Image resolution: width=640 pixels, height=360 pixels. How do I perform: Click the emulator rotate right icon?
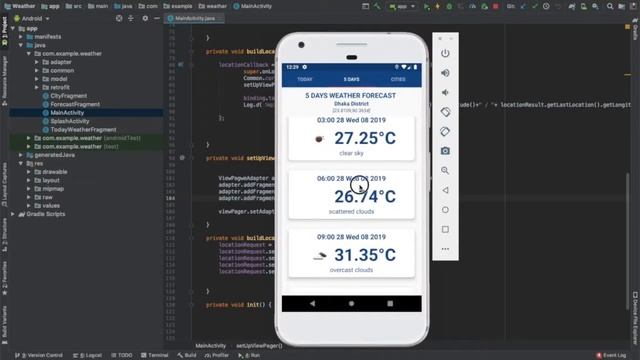[445, 131]
